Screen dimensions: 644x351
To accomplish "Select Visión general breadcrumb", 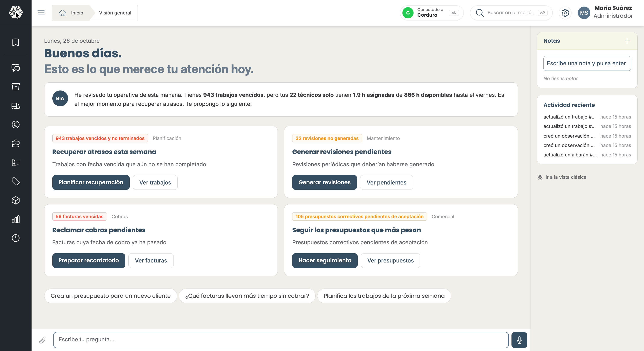I will [x=115, y=13].
